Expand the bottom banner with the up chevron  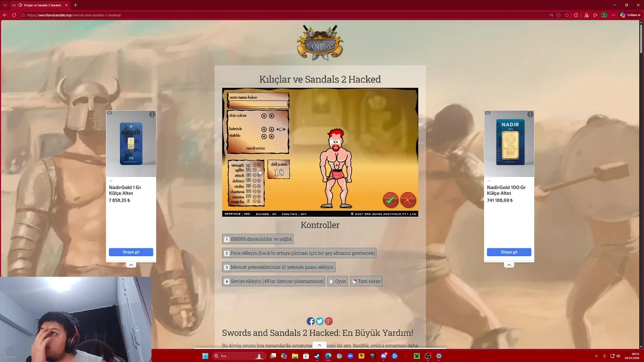tap(319, 345)
